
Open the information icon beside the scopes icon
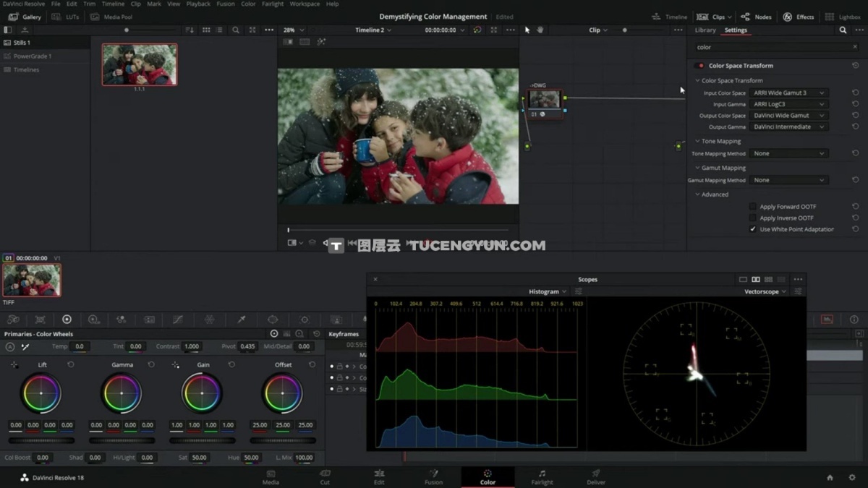tap(854, 320)
